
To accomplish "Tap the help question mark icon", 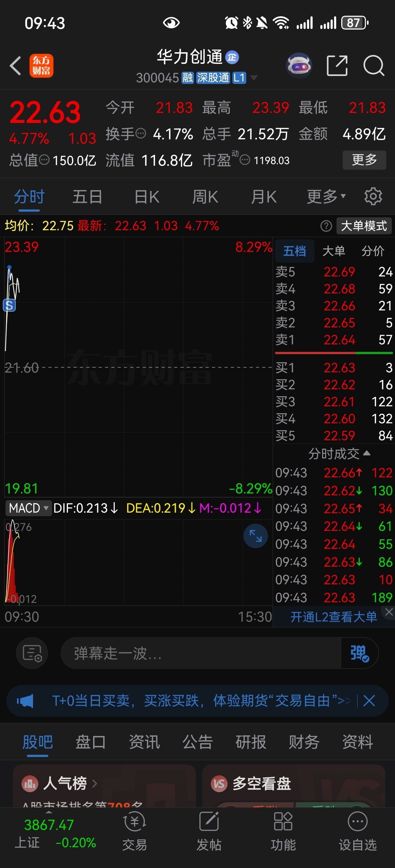I will [x=326, y=226].
